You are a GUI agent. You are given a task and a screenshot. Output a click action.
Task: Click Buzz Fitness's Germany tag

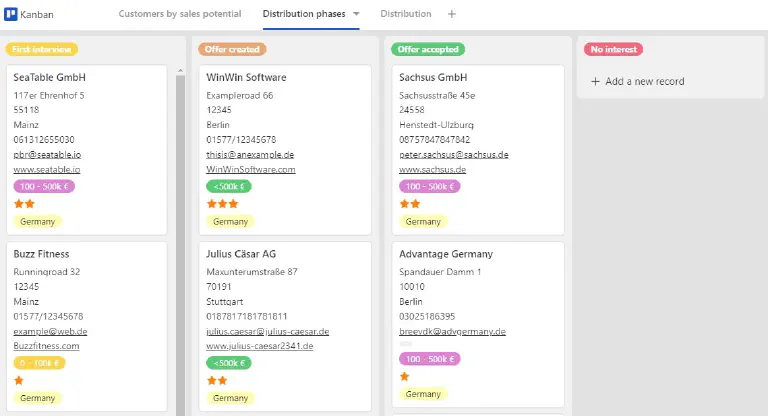point(38,398)
